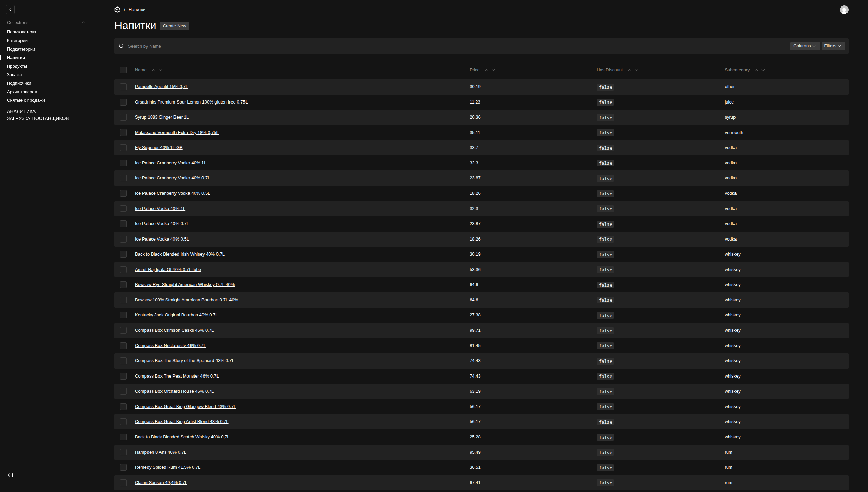The width and height of the screenshot is (868, 492).
Task: Open ЗАГРУЗКА ПОСТАВЩИКОВ link
Action: point(38,118)
